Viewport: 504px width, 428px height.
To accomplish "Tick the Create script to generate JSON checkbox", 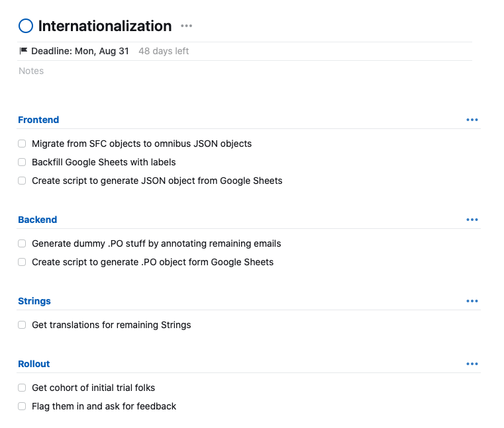I will 22,181.
